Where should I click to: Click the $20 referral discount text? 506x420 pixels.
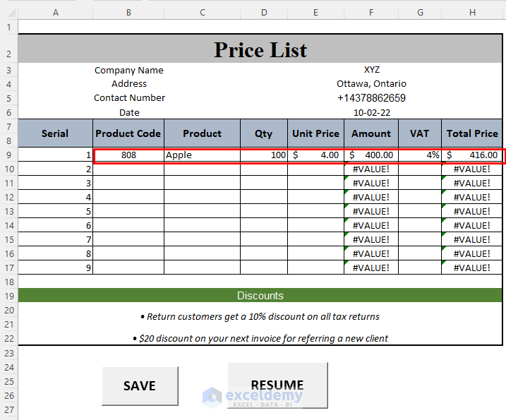coord(260,339)
